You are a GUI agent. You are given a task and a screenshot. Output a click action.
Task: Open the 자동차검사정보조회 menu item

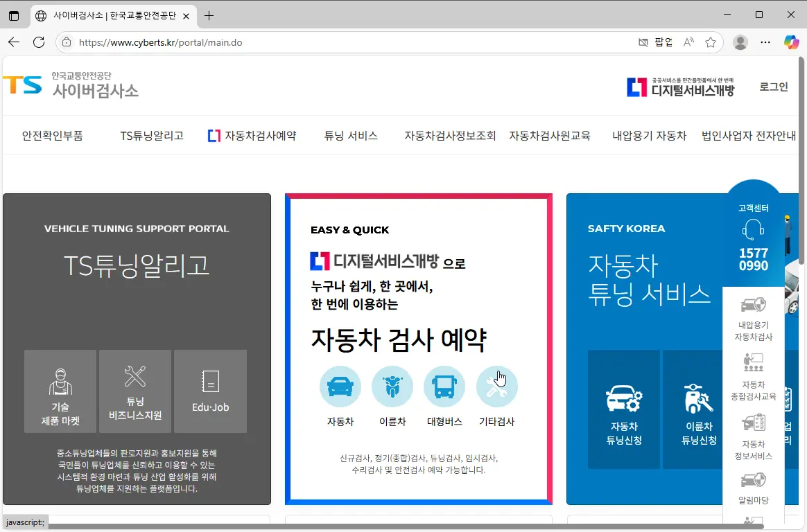click(x=451, y=136)
